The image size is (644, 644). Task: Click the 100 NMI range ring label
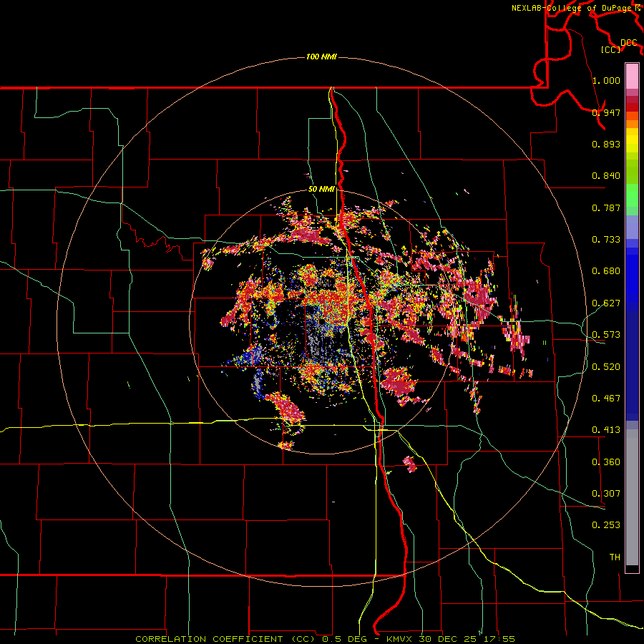[x=321, y=57]
